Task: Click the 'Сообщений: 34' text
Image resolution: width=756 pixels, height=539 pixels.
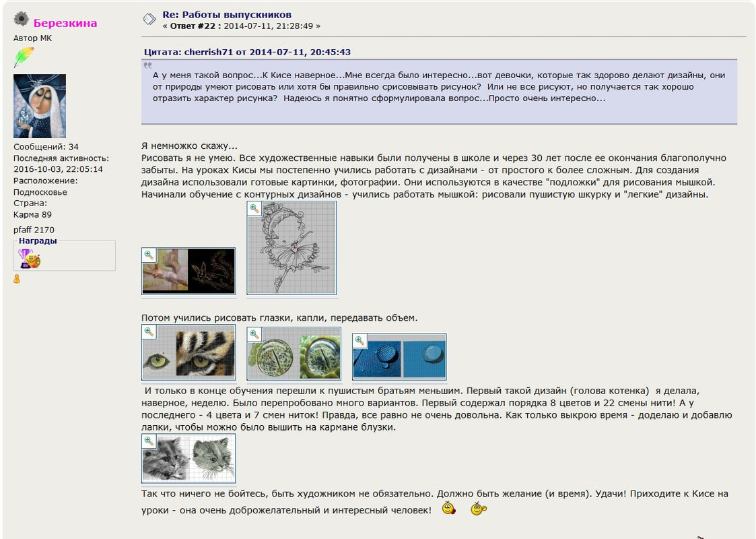Action: pos(46,147)
